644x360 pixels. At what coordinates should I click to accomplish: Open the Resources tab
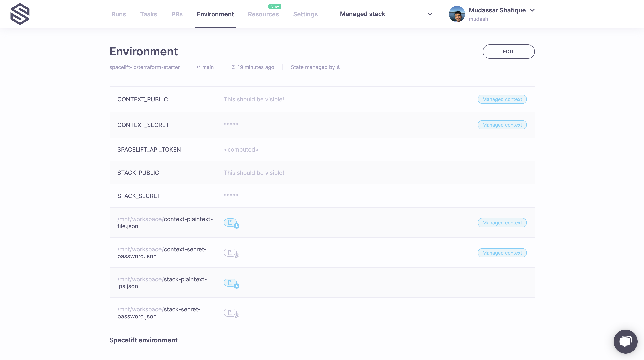tap(263, 14)
